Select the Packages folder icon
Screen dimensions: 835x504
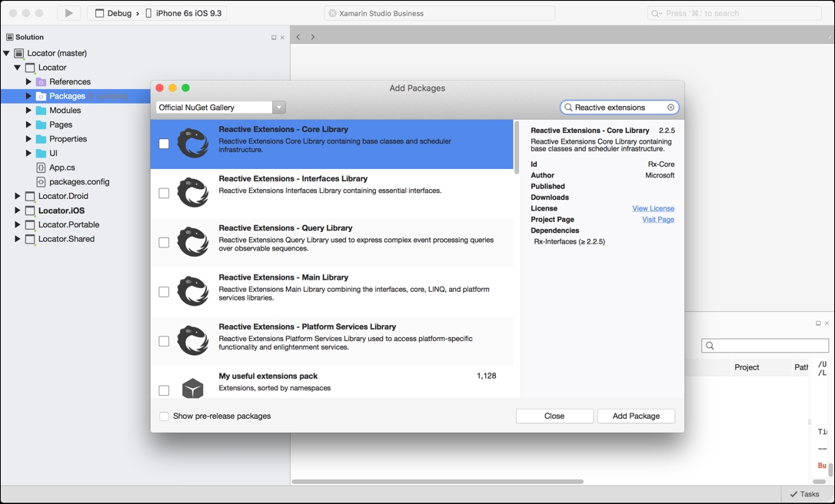(41, 96)
